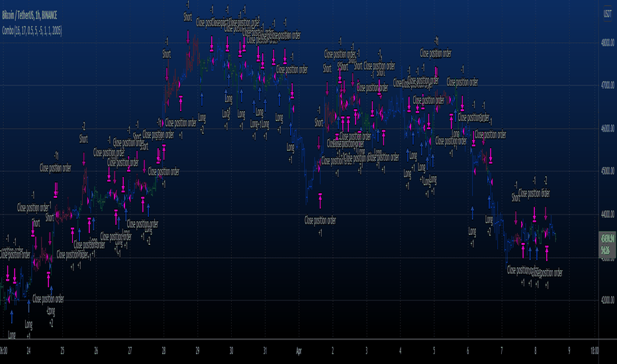Click the Apr month label
Viewport: 617px width, 364px height.
tap(299, 351)
